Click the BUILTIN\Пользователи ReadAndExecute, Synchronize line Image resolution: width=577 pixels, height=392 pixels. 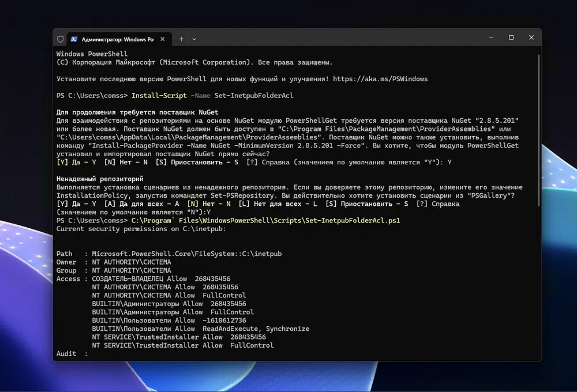tap(201, 329)
